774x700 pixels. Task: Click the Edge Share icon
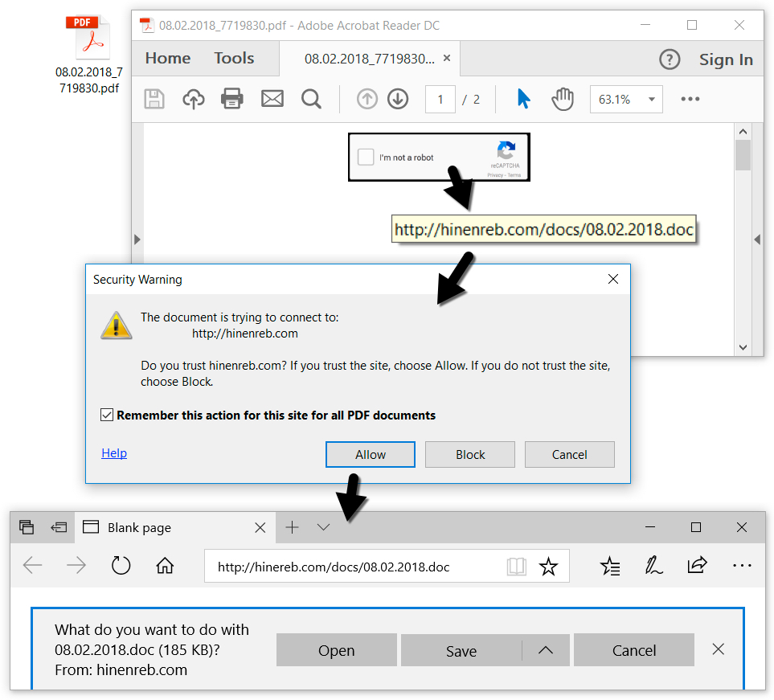point(697,565)
